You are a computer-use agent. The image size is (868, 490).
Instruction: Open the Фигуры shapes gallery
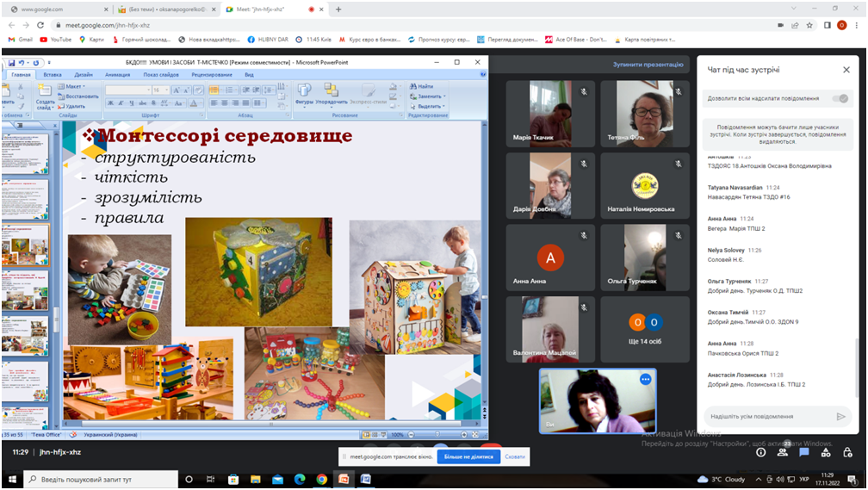pyautogui.click(x=304, y=95)
